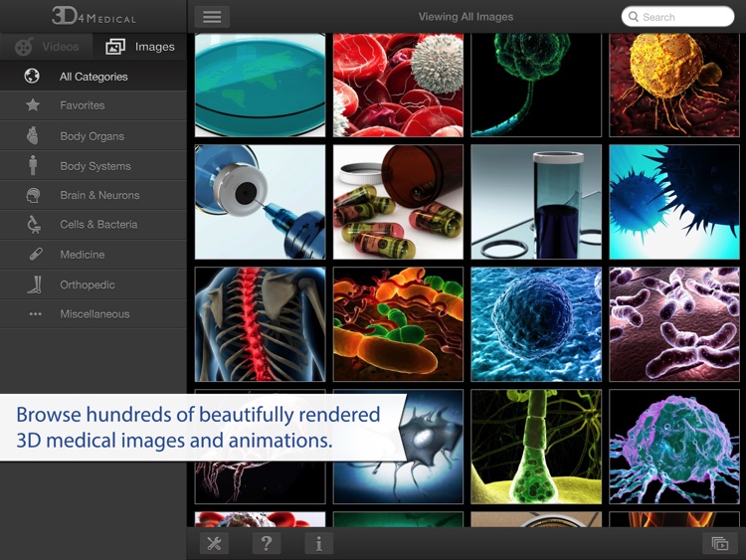Click the heart Body Organs icon
Image resolution: width=746 pixels, height=560 pixels.
[33, 135]
